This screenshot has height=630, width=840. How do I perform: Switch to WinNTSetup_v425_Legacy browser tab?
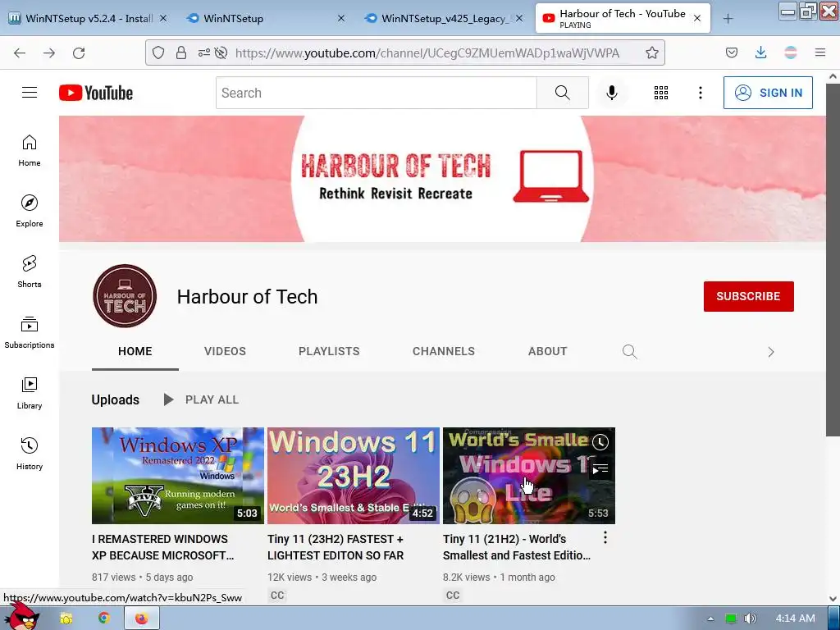(444, 18)
